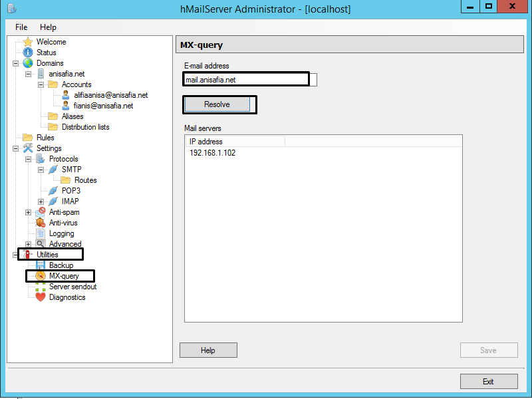Click the Help button at bottom

pyautogui.click(x=208, y=350)
